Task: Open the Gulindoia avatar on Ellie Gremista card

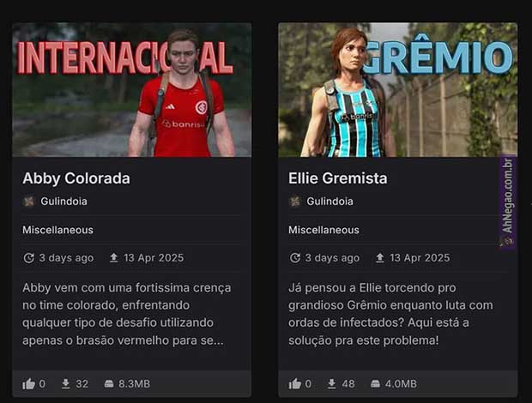Action: (295, 201)
